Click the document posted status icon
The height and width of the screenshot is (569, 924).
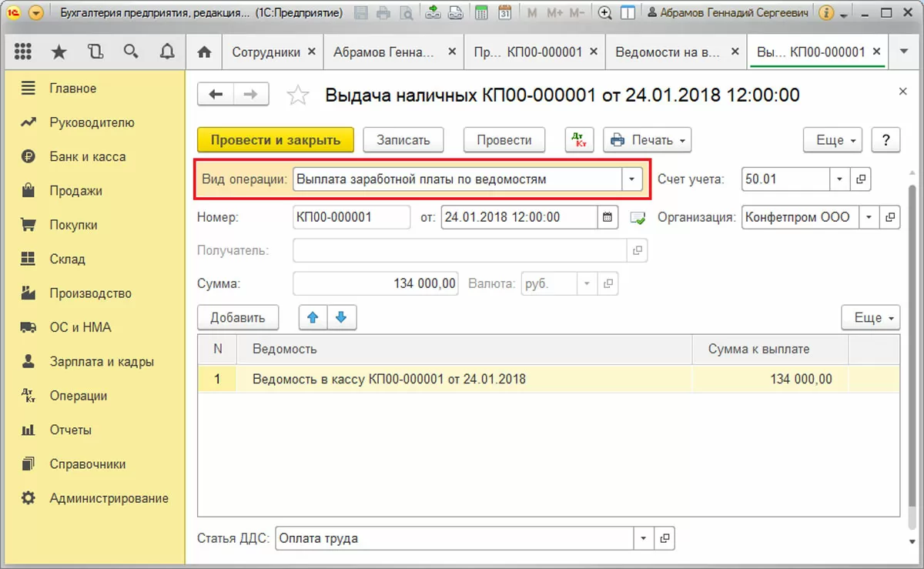tap(638, 218)
